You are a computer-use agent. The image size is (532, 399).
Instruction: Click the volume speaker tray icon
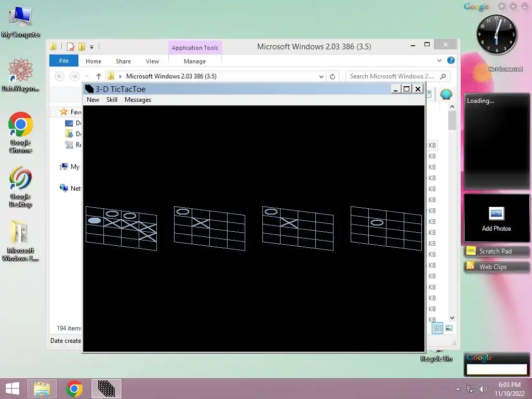[483, 389]
